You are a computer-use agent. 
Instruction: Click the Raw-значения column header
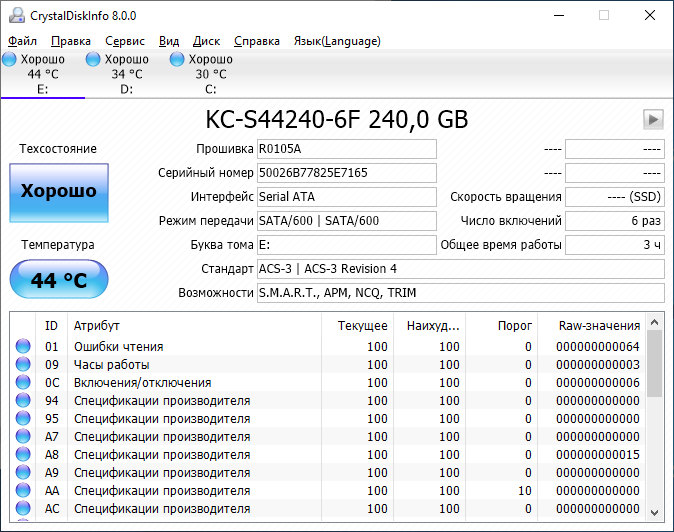591,326
